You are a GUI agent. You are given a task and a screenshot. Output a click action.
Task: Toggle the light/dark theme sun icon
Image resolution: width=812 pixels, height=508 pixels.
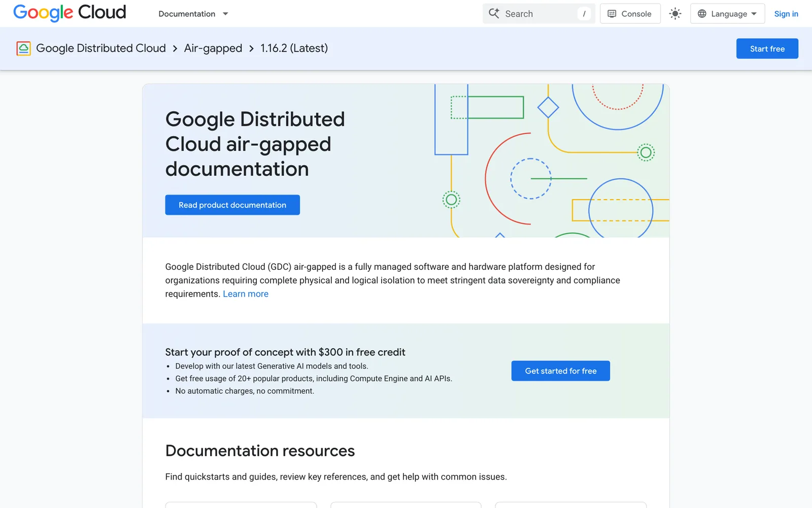pos(675,14)
